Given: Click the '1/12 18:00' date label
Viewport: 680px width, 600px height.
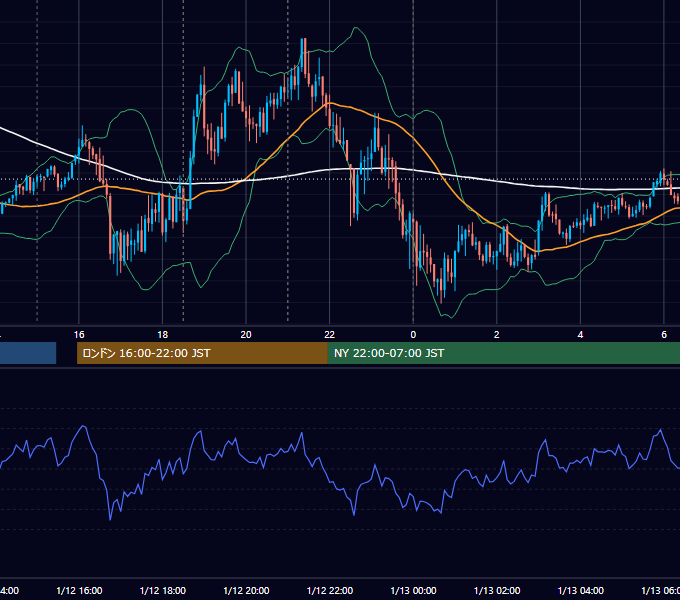Looking at the screenshot, I should point(163,591).
